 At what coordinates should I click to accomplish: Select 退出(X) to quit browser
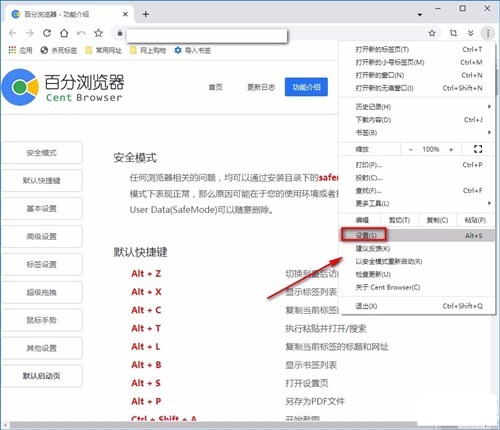coord(417,306)
